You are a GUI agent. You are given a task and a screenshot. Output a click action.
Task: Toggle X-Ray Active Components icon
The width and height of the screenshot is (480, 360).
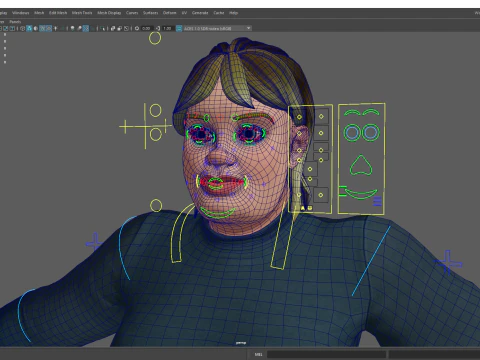pos(120,28)
